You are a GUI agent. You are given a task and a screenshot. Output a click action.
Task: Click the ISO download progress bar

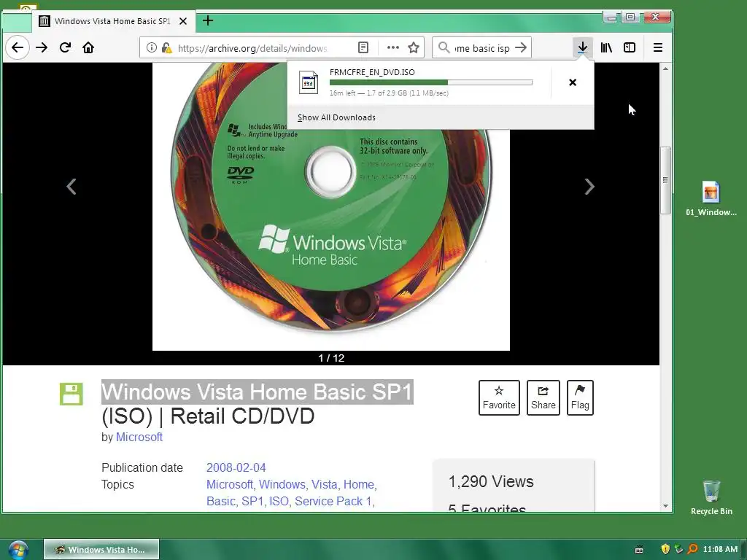click(x=430, y=82)
